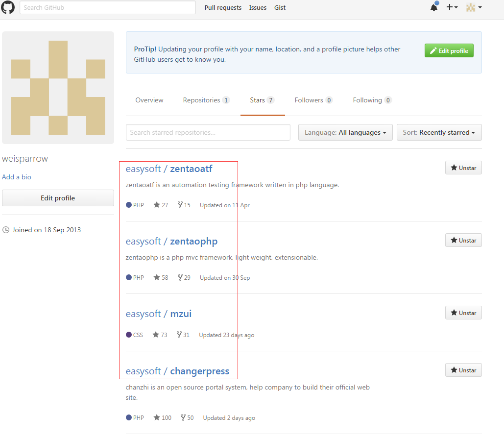
Task: Open the zentaophp repository link
Action: click(194, 241)
